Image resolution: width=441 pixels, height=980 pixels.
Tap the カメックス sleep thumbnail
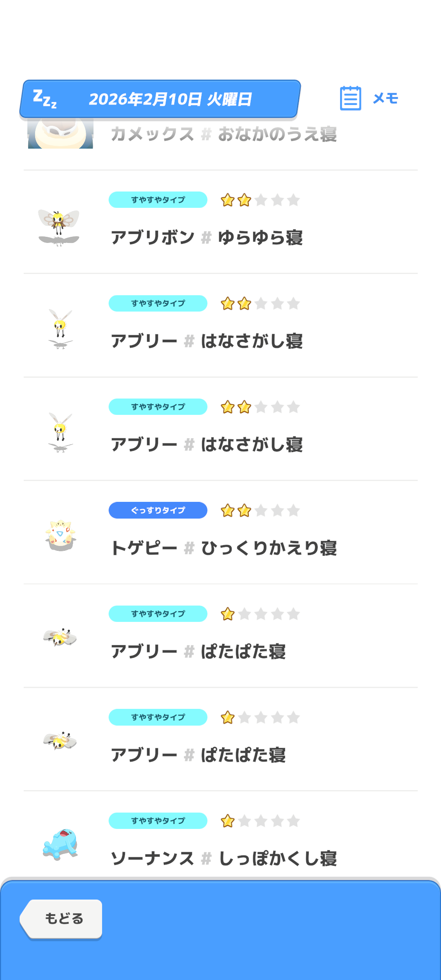point(60,134)
